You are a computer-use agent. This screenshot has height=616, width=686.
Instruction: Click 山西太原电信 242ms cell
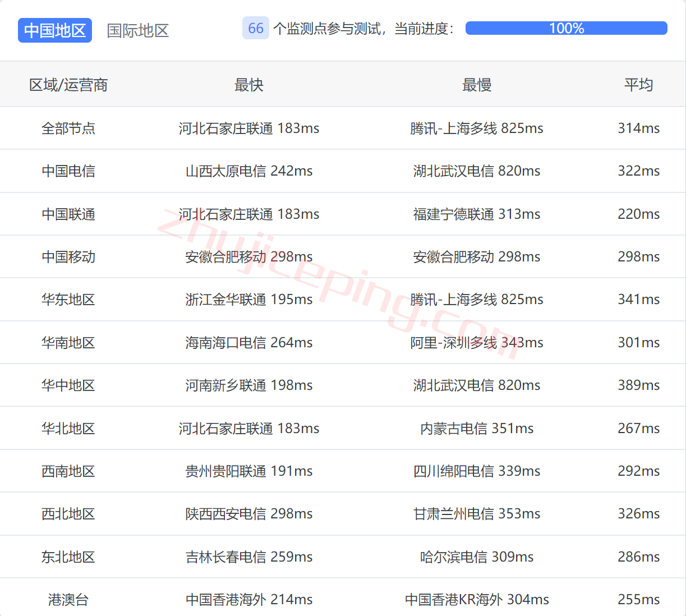249,171
